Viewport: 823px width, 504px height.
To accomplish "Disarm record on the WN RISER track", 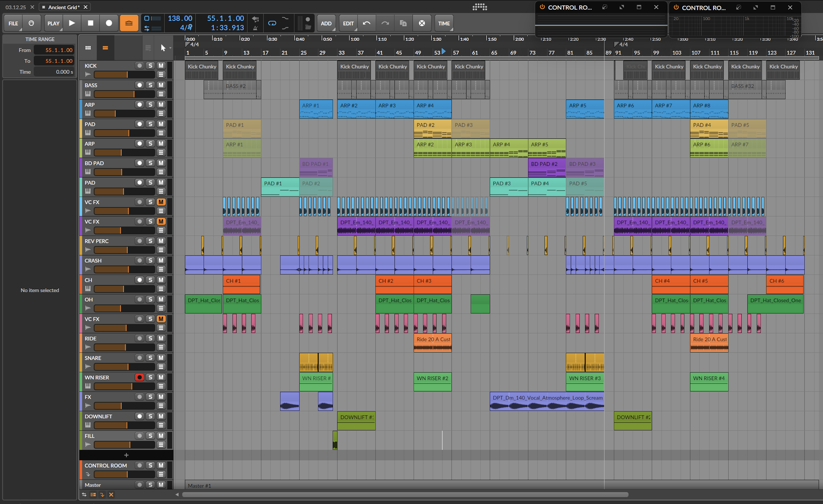I will pyautogui.click(x=139, y=377).
